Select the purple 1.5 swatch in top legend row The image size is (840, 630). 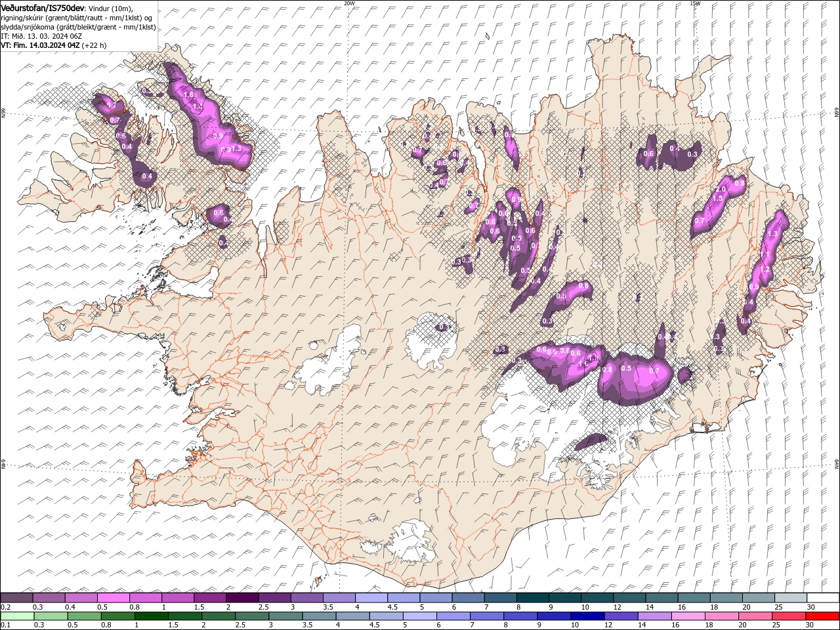[210, 597]
